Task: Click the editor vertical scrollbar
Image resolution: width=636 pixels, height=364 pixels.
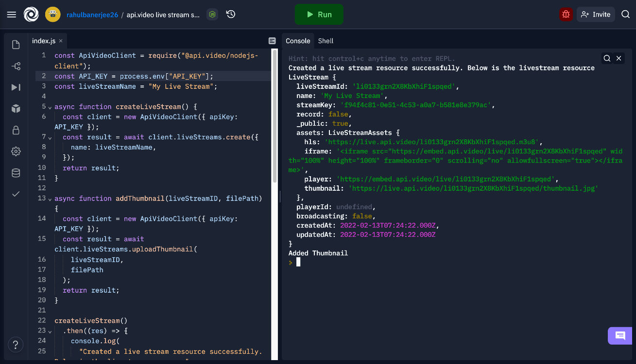Action: pyautogui.click(x=275, y=116)
